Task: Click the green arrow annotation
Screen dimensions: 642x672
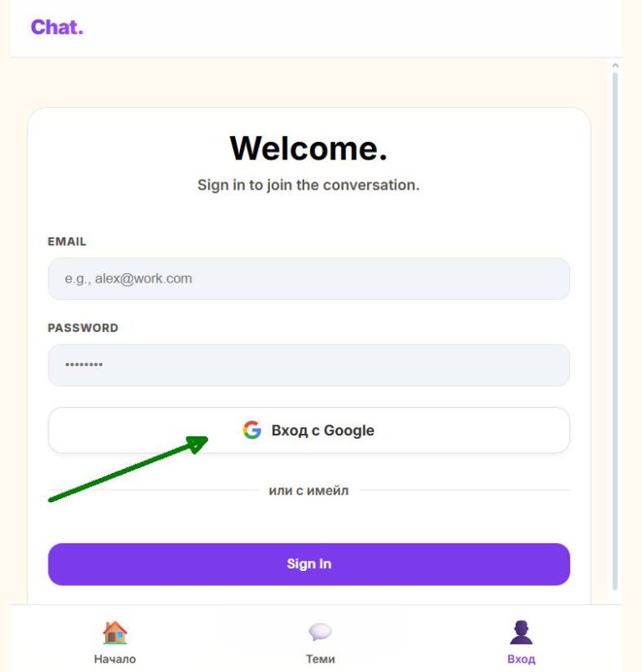Action: [128, 468]
